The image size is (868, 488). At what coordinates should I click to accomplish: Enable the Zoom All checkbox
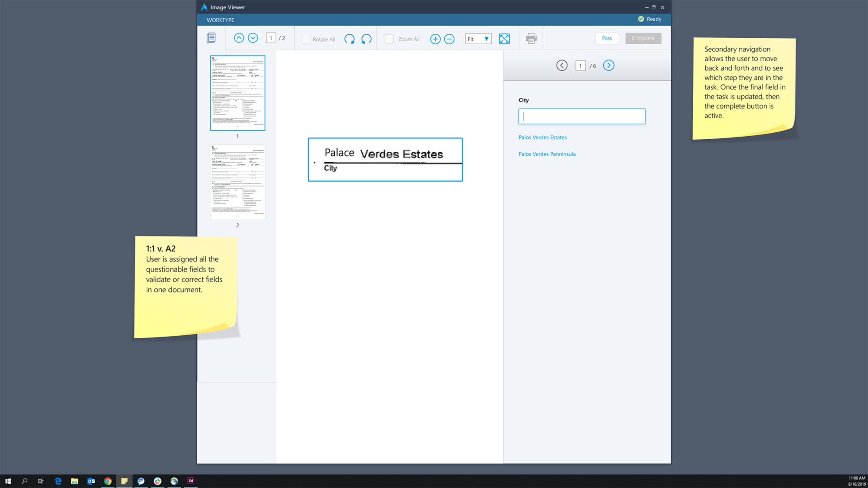389,39
